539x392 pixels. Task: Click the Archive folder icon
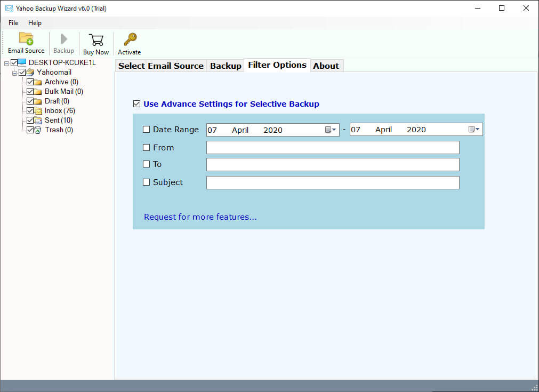tap(38, 82)
